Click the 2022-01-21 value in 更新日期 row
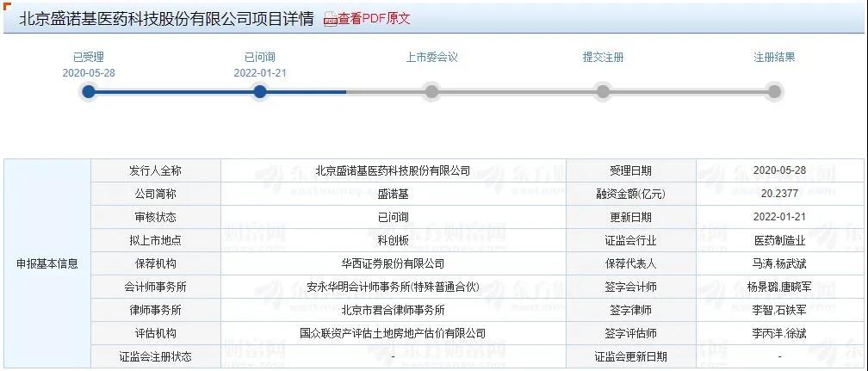This screenshot has width=868, height=371. [780, 217]
